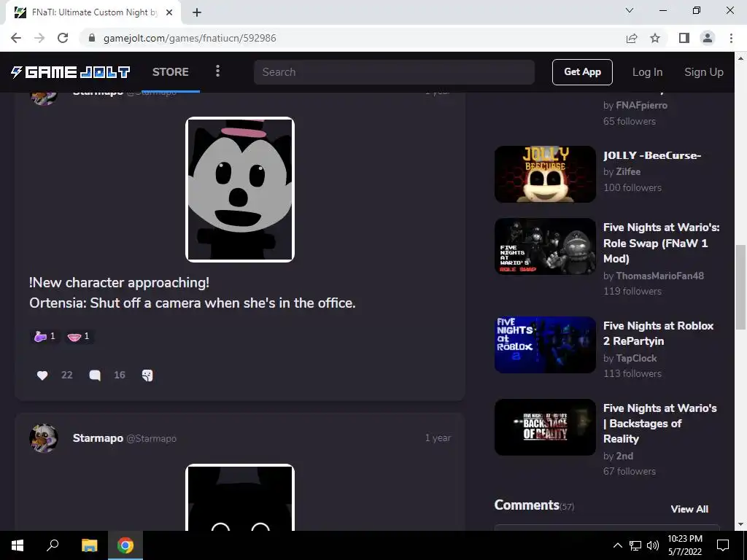Open Backstages of Reality game thumbnail
The image size is (747, 560).
tap(545, 427)
